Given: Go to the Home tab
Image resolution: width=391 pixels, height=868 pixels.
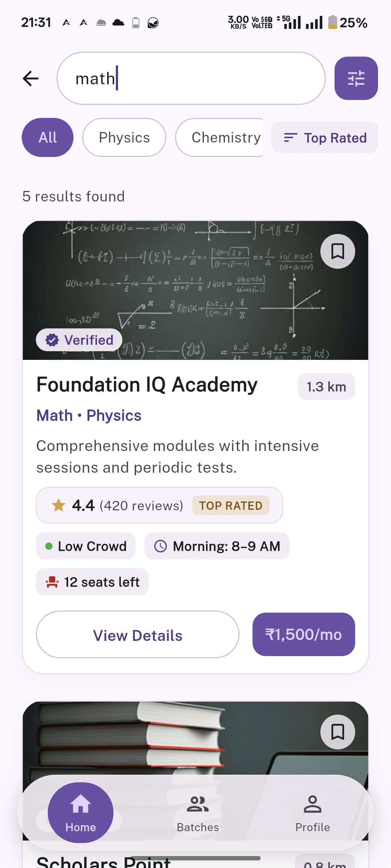Looking at the screenshot, I should point(81,813).
